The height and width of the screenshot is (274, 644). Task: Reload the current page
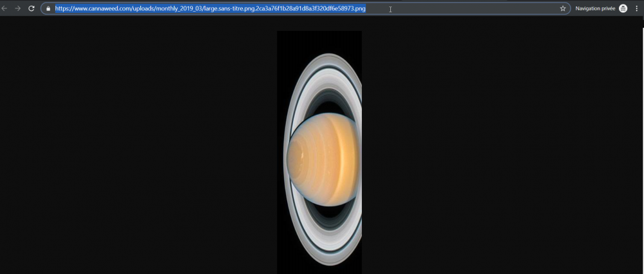click(31, 8)
